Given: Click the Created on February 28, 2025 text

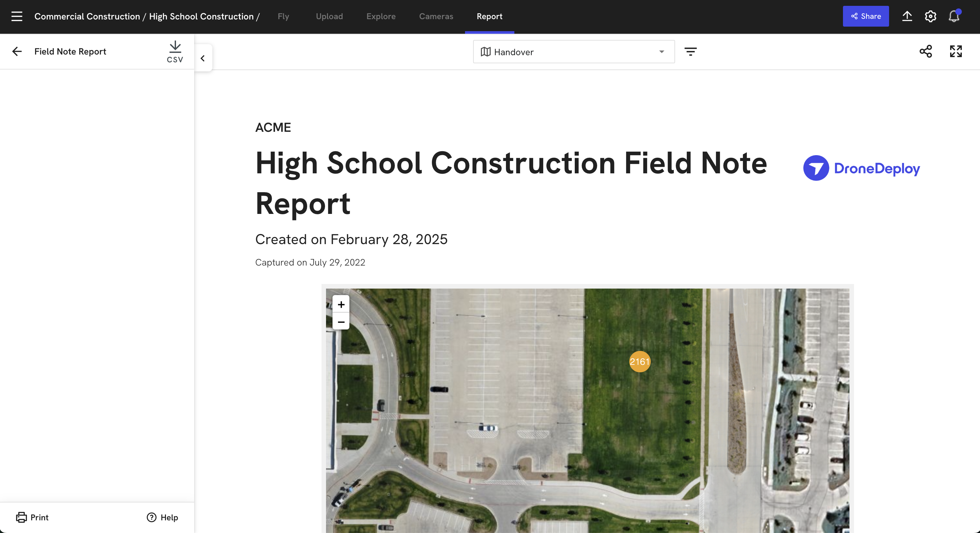Looking at the screenshot, I should pyautogui.click(x=351, y=239).
